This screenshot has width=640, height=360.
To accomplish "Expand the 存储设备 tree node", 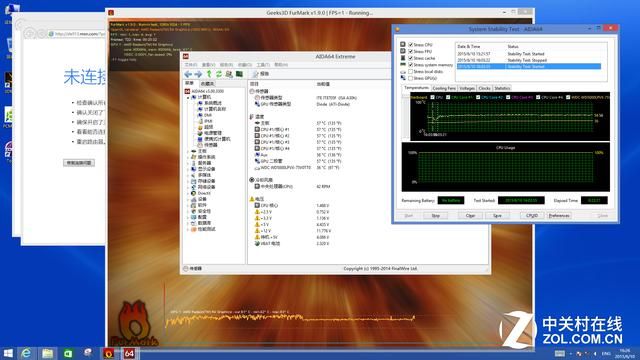I will coord(188,181).
